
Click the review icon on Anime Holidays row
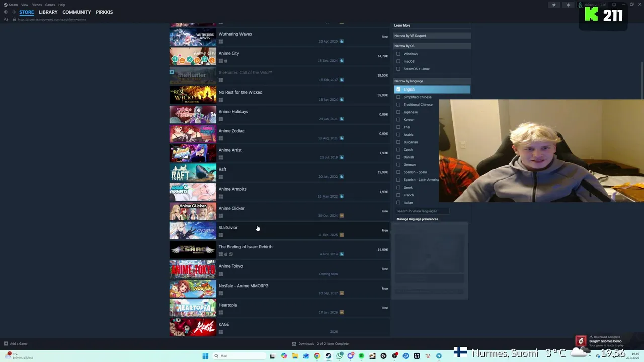[x=342, y=119]
